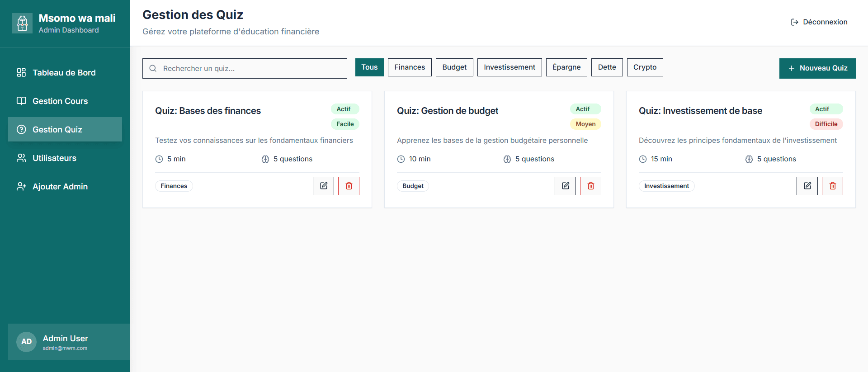Log out using Déconnexion
This screenshot has width=868, height=372.
[819, 22]
